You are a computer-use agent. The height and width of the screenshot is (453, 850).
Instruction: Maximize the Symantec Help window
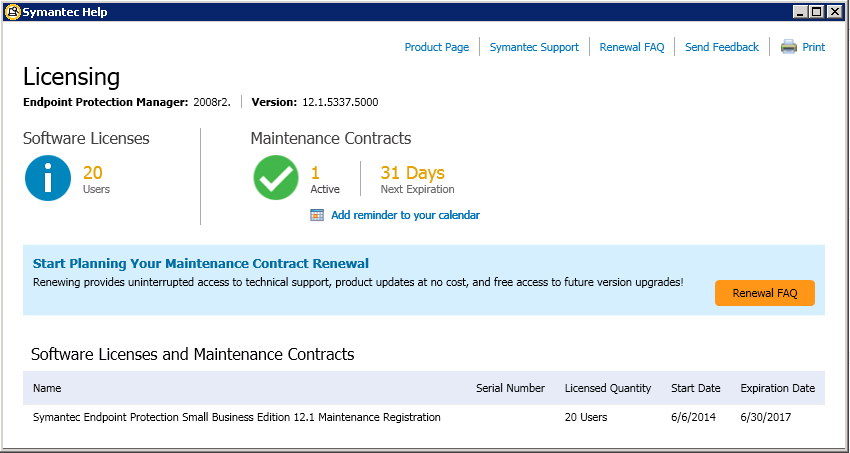pos(816,12)
